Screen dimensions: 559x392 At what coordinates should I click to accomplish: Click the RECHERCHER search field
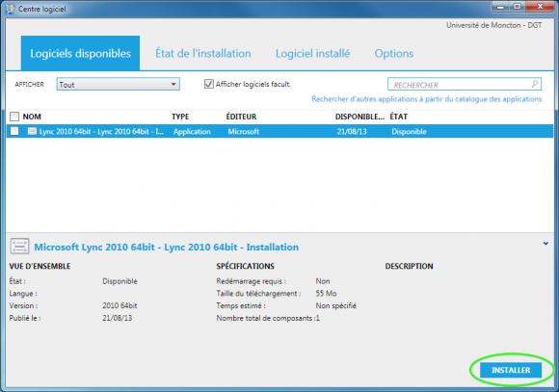(x=465, y=85)
